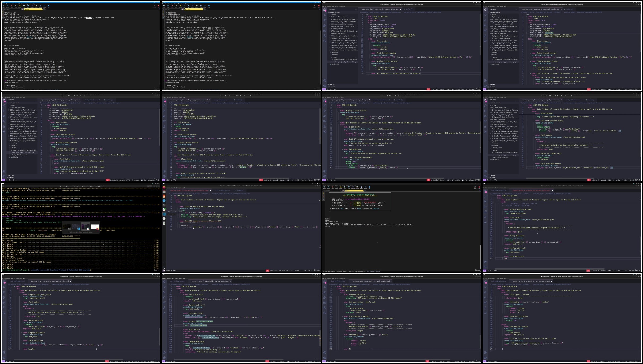
Task: Click 'Spaces: 2' in the line-30 frame status bar
Action: pyautogui.click(x=443, y=89)
